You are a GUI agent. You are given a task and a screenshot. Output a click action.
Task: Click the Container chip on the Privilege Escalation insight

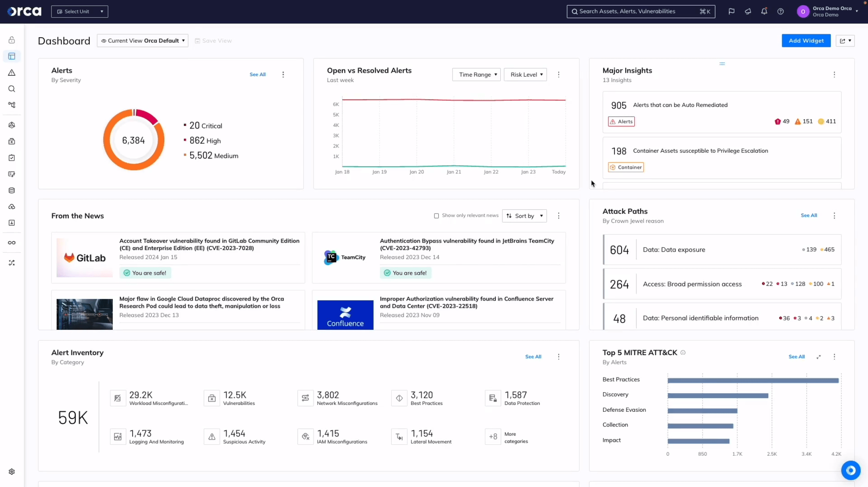[626, 167]
